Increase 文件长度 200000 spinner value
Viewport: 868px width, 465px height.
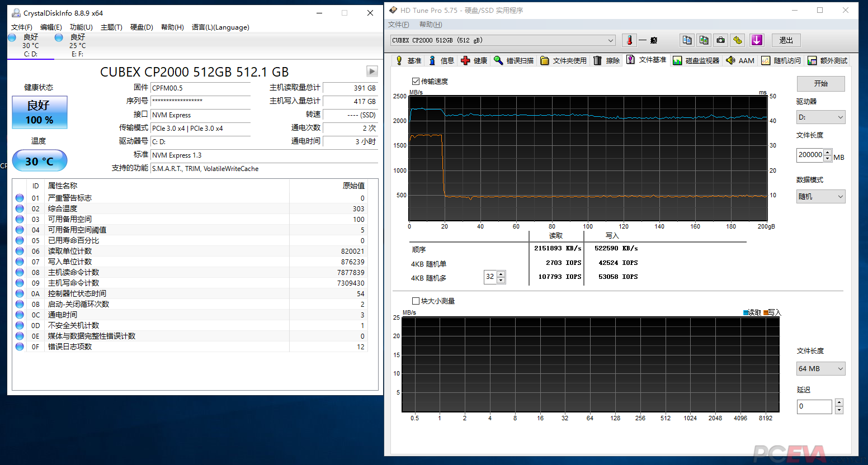pyautogui.click(x=828, y=152)
